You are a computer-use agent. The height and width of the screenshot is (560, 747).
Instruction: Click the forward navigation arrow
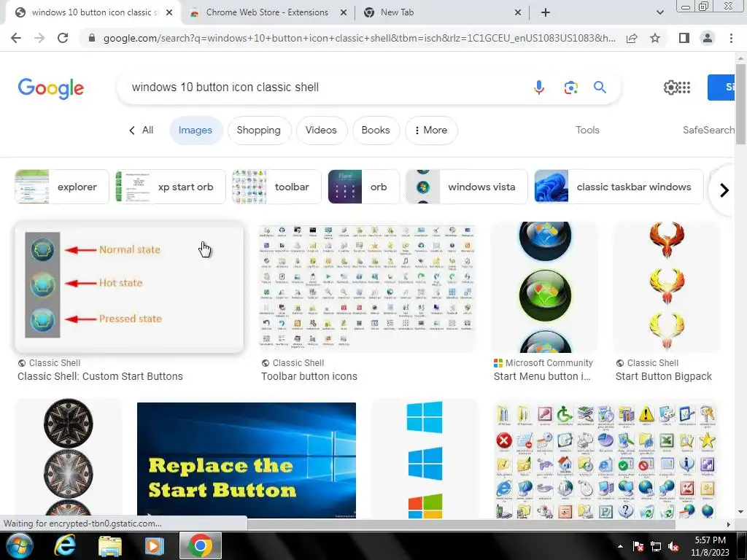click(x=39, y=38)
